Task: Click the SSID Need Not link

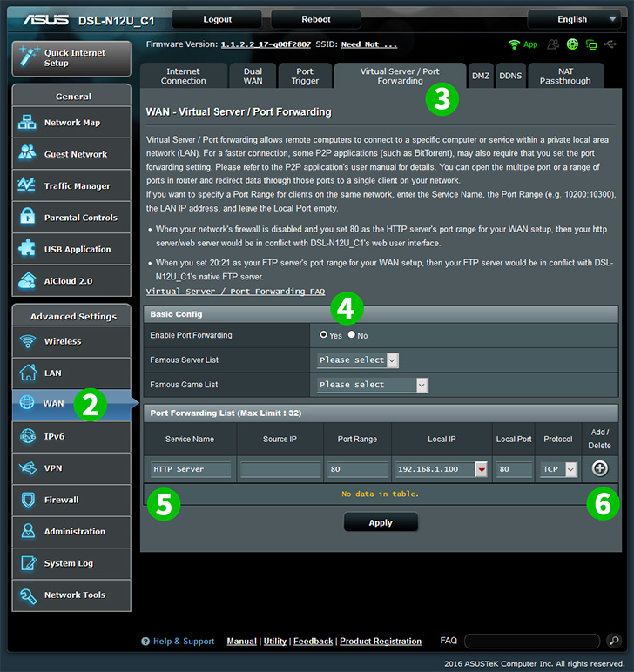Action: click(x=369, y=44)
